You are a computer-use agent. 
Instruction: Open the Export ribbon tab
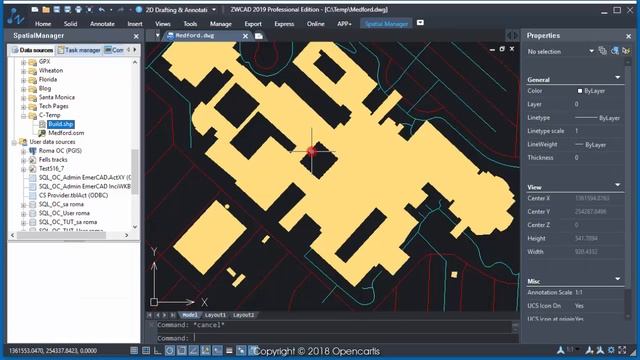253,24
